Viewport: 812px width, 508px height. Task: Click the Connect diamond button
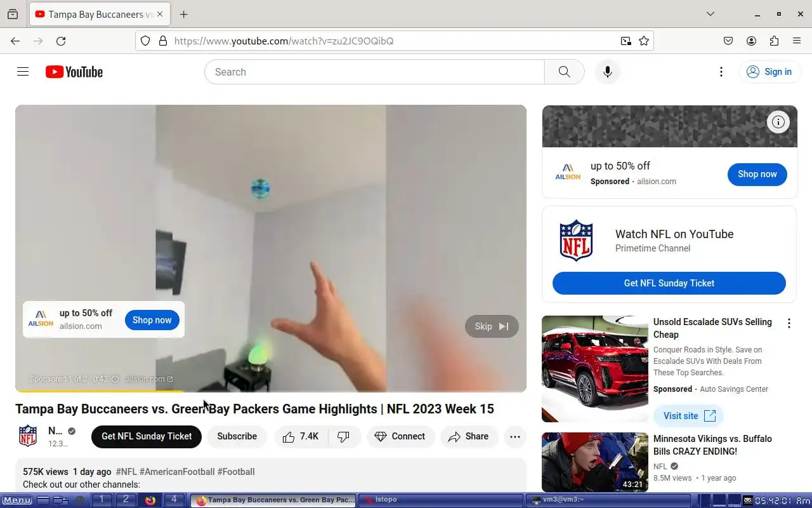click(400, 436)
